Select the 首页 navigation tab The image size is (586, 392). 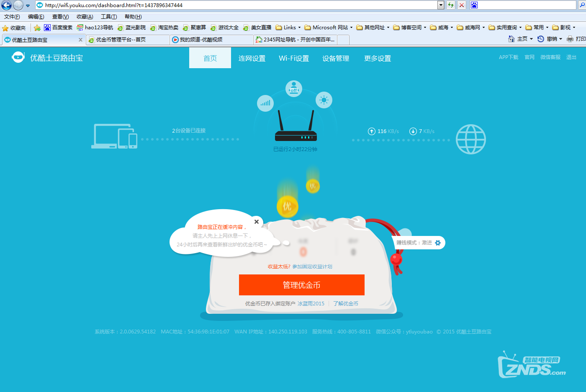click(x=210, y=58)
